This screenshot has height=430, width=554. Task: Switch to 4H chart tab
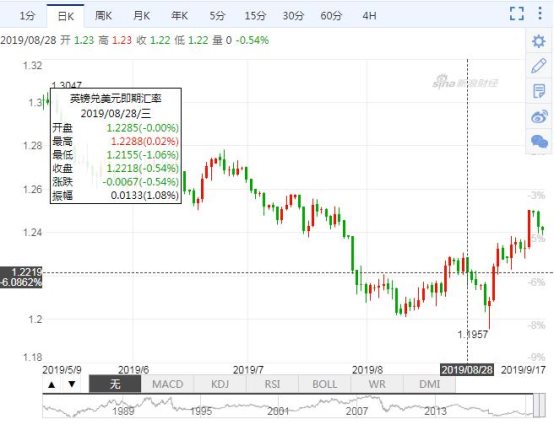tap(369, 16)
